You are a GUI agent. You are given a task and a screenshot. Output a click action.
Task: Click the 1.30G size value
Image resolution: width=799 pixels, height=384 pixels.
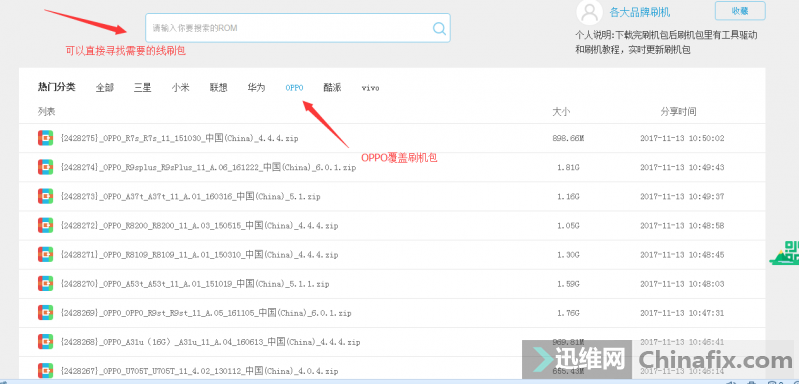click(569, 254)
